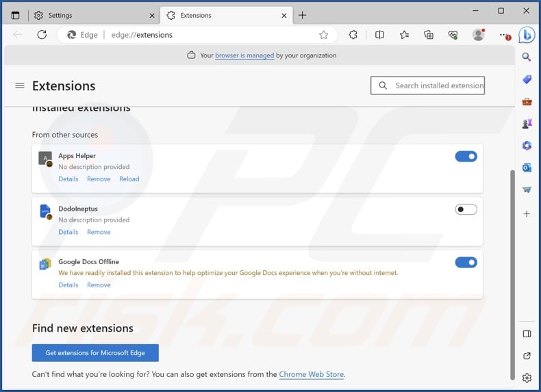
Task: Open Details for DodoIneptus
Action: (68, 232)
